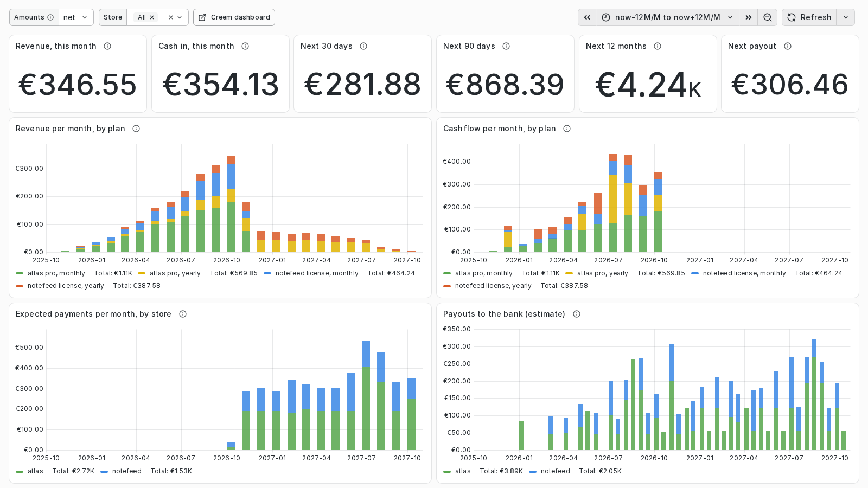This screenshot has height=488, width=868.
Task: Remove the All tag in Store filter
Action: click(x=152, y=17)
